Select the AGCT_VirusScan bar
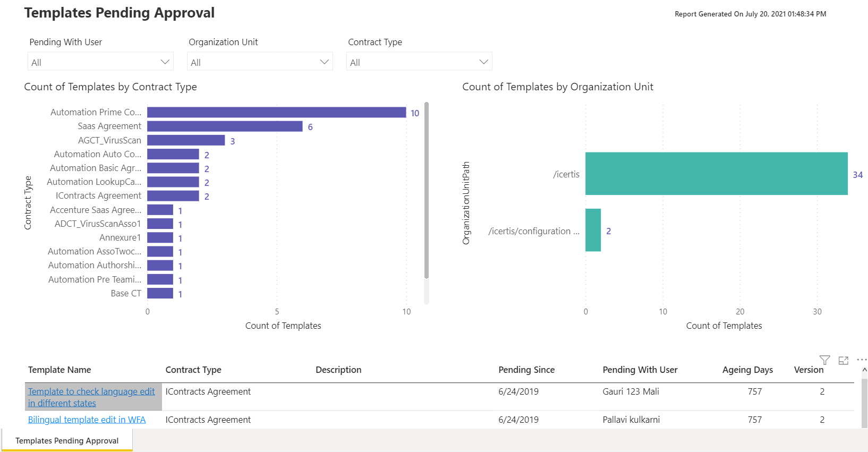This screenshot has width=868, height=452. [x=186, y=140]
